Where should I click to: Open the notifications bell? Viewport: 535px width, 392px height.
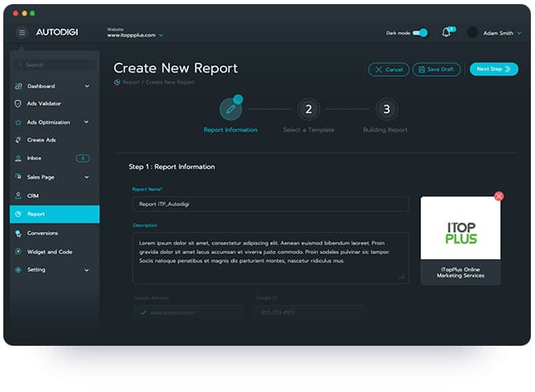pos(447,33)
